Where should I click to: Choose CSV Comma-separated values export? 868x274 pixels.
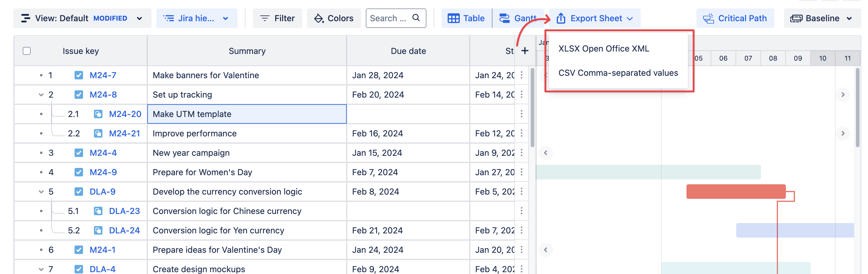pos(618,73)
